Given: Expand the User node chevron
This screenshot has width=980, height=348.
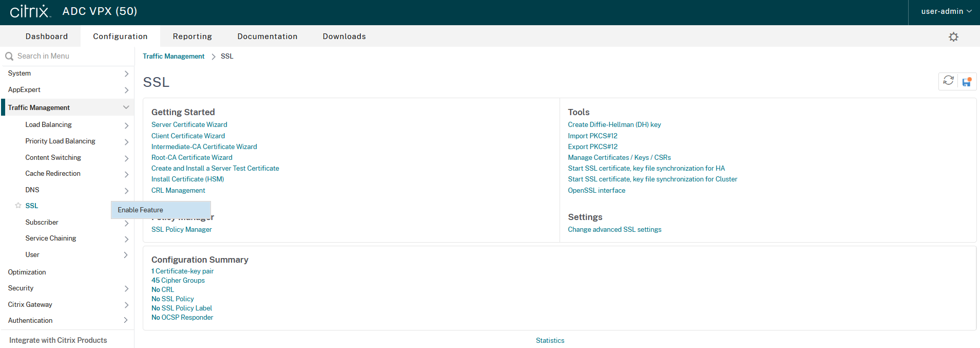Looking at the screenshot, I should tap(126, 255).
